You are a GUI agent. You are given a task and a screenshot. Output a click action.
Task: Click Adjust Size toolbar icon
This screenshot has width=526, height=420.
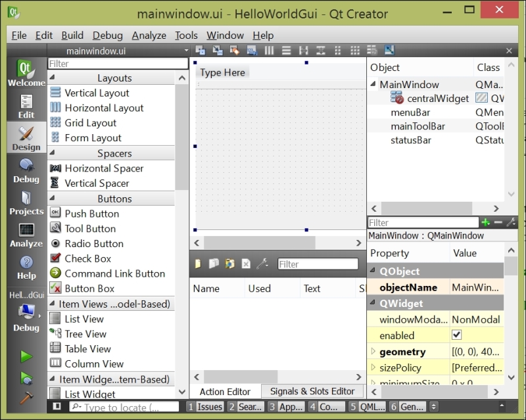point(389,51)
